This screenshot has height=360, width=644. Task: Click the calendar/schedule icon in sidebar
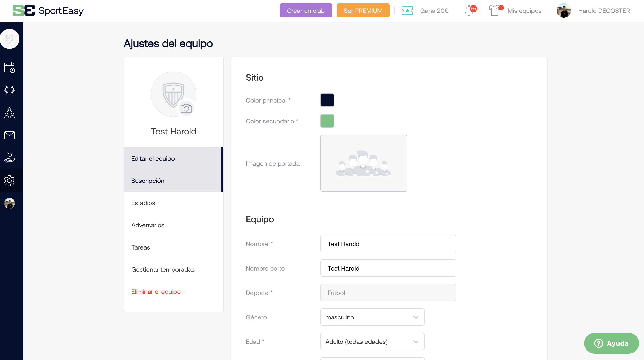pos(10,67)
